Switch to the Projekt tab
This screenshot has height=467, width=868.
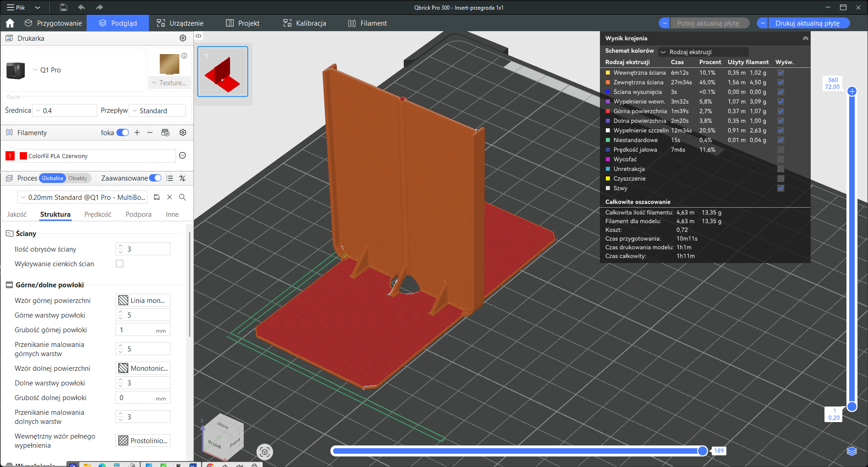point(243,23)
